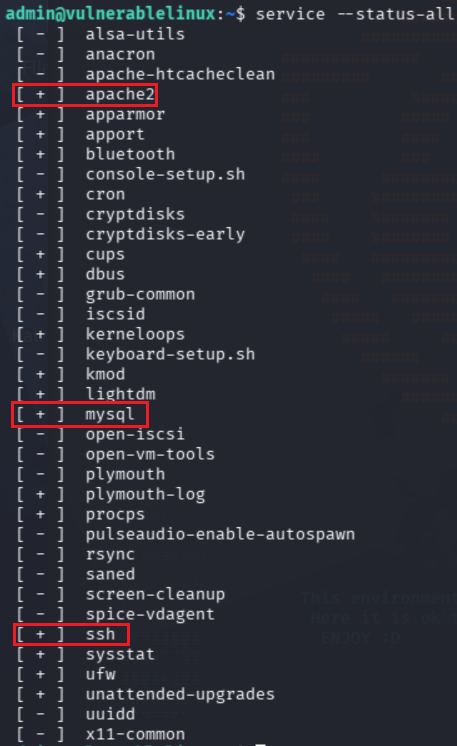Select the plus status beside apache2
Screen dimensions: 457x746
click(40, 94)
